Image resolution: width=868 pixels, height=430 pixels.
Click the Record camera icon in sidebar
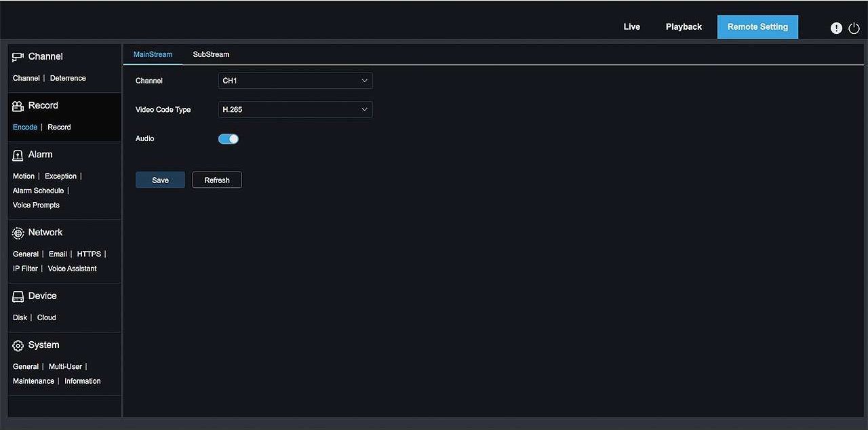pos(18,105)
